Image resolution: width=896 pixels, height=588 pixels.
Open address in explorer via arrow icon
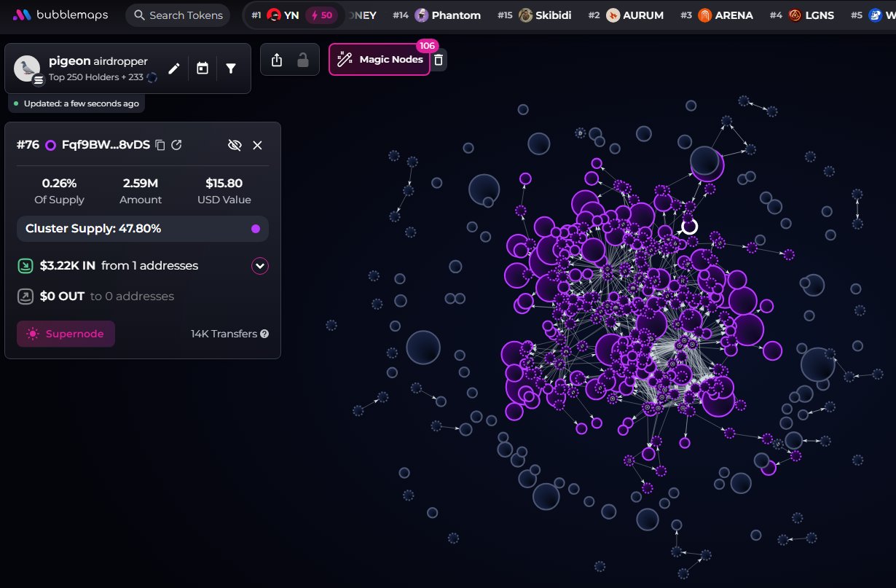point(176,145)
